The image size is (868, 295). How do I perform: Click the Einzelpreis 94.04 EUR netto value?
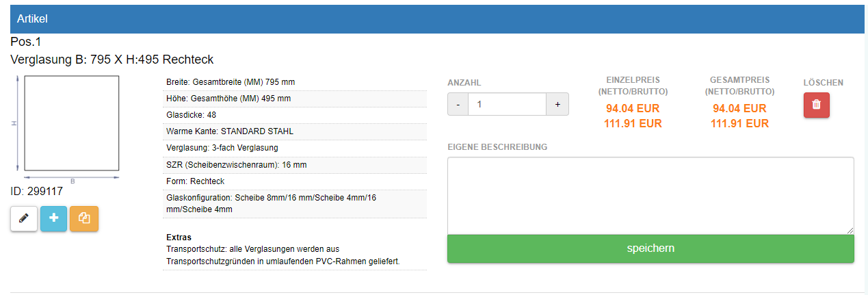point(633,108)
